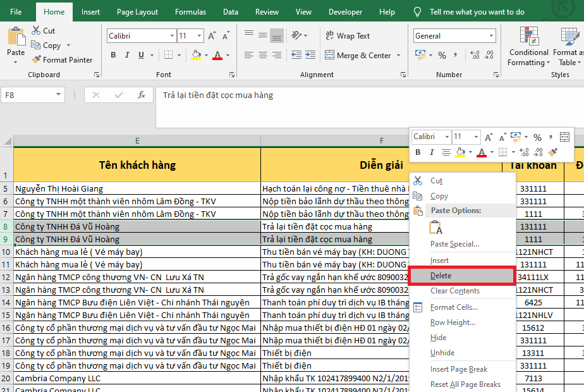The width and height of the screenshot is (584, 392).
Task: Open the General number format dropdown
Action: 490,36
